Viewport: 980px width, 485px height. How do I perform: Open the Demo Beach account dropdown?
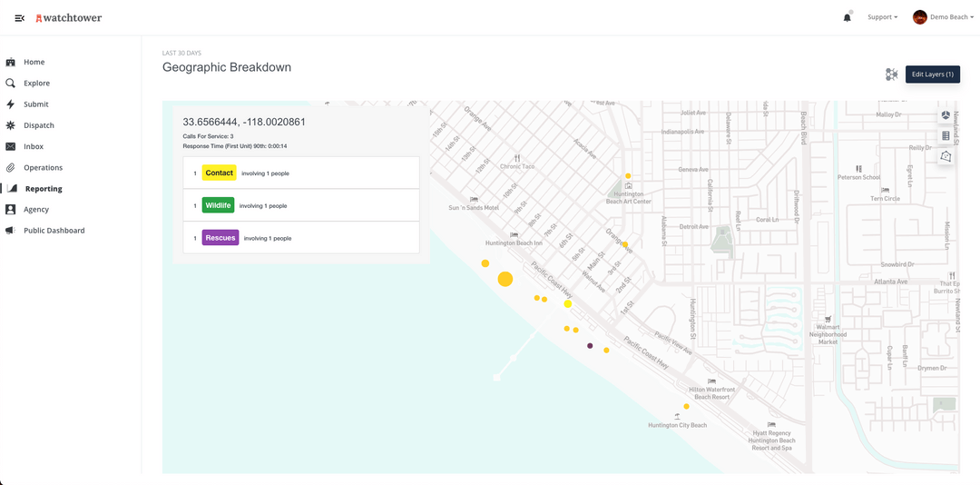click(943, 17)
